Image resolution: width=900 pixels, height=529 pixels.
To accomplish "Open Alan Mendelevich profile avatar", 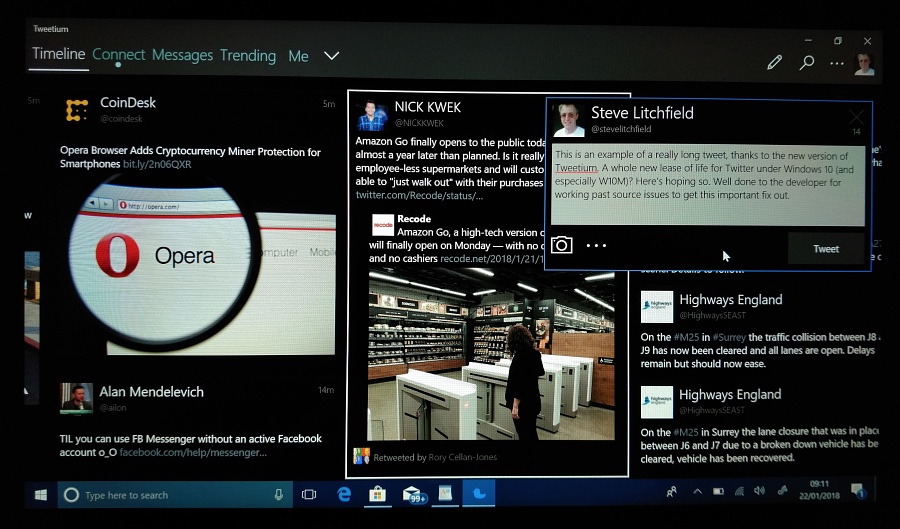I will 76,398.
